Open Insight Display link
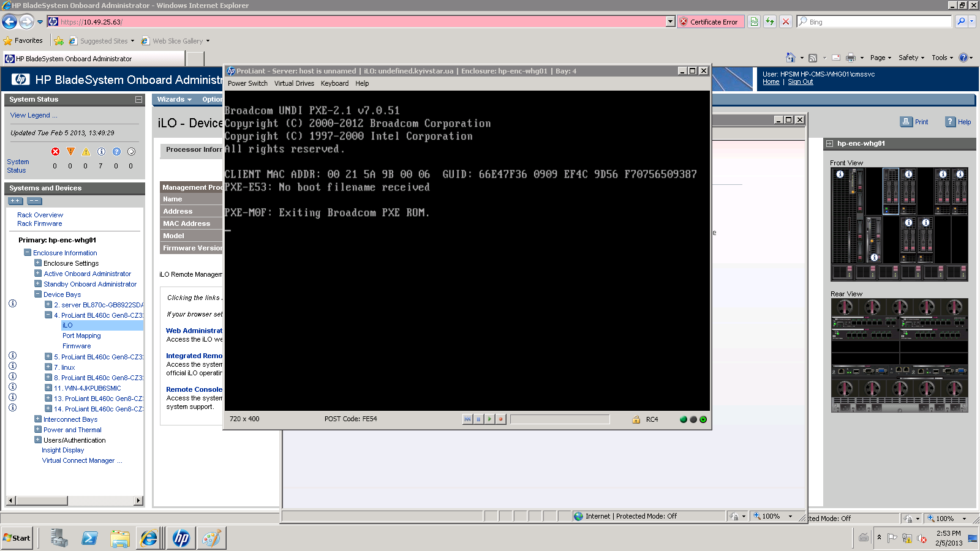 (x=63, y=450)
